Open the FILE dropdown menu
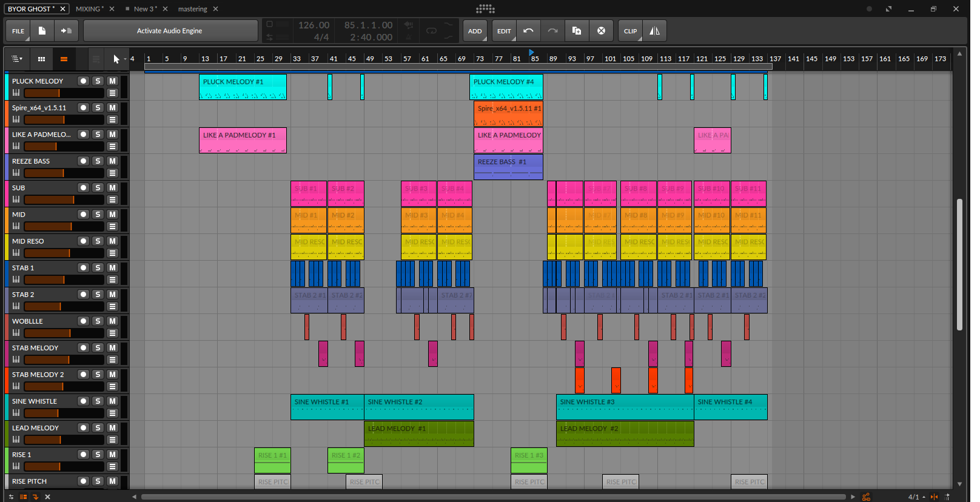Image resolution: width=980 pixels, height=502 pixels. [x=18, y=31]
